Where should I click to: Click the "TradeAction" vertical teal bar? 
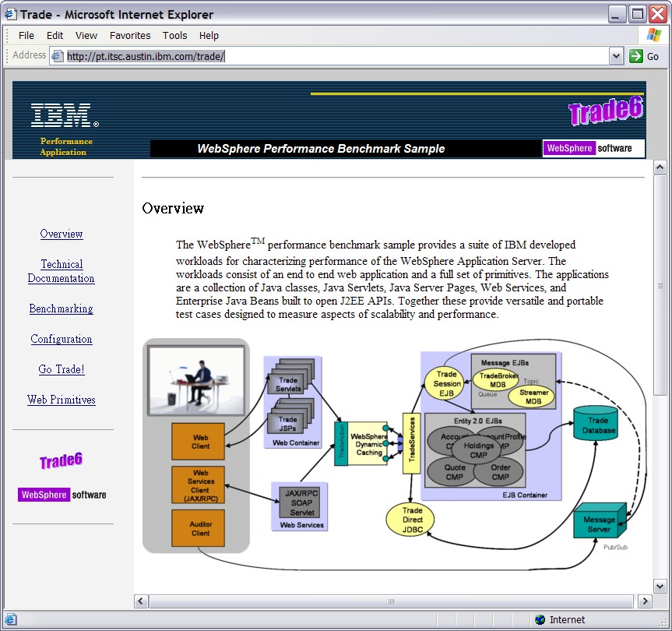pos(341,444)
